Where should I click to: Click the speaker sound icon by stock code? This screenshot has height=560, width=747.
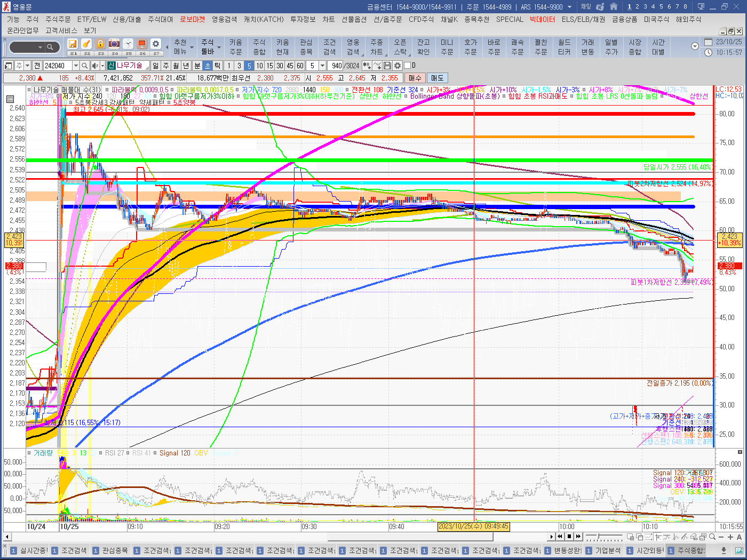(94, 66)
